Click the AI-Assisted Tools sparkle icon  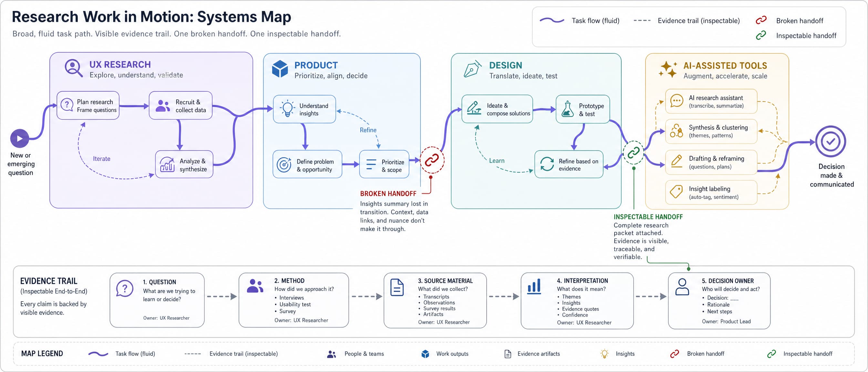[x=668, y=69]
